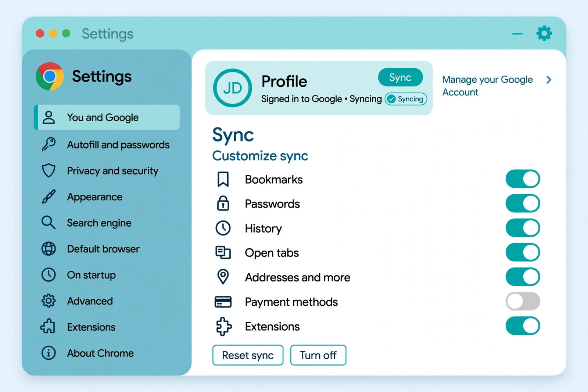Screen dimensions: 588x392
Task: Click the paintbrush icon for Appearance
Action: [49, 197]
